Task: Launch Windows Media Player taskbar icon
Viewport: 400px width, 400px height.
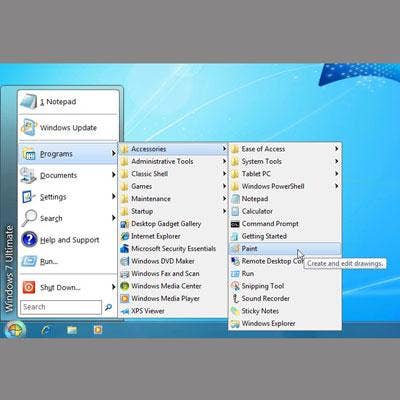Action: click(97, 330)
